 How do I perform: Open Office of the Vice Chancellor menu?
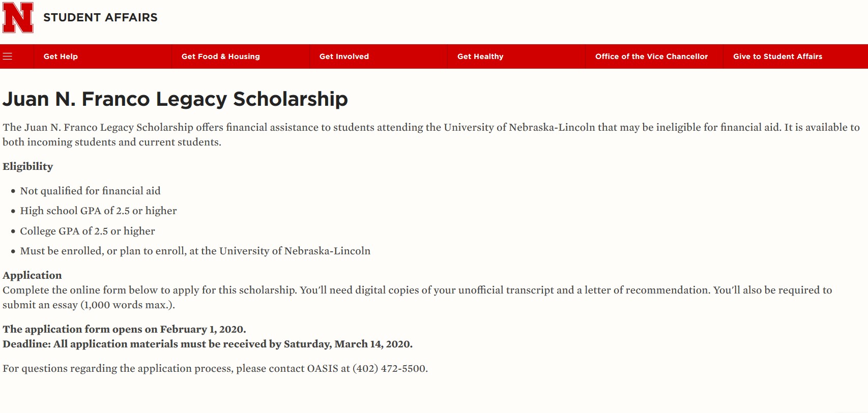click(x=651, y=56)
